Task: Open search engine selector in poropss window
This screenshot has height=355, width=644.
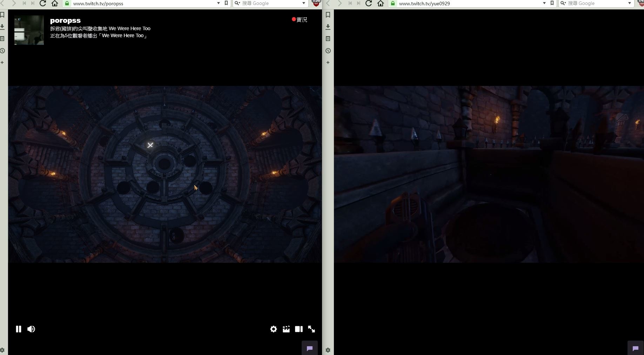Action: (x=237, y=4)
